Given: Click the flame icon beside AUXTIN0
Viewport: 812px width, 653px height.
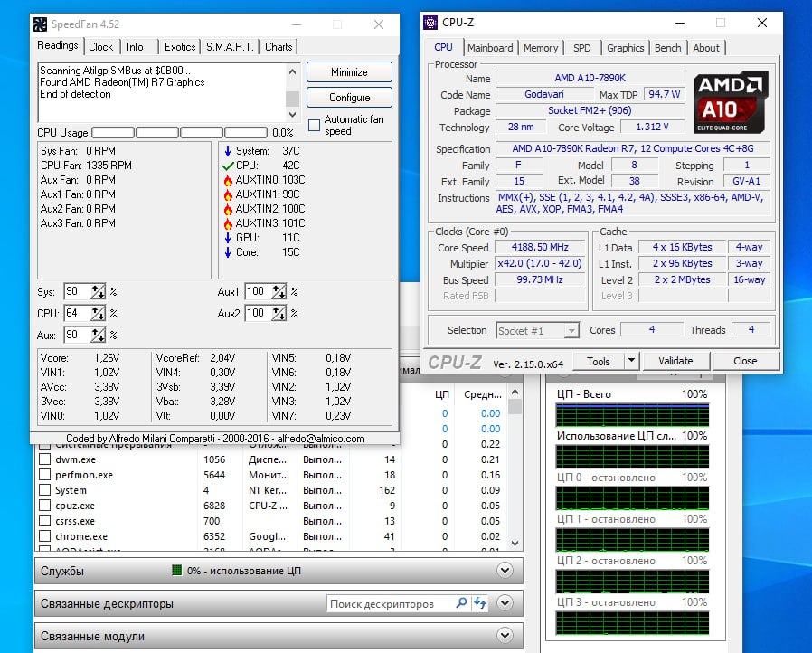Looking at the screenshot, I should pyautogui.click(x=228, y=180).
